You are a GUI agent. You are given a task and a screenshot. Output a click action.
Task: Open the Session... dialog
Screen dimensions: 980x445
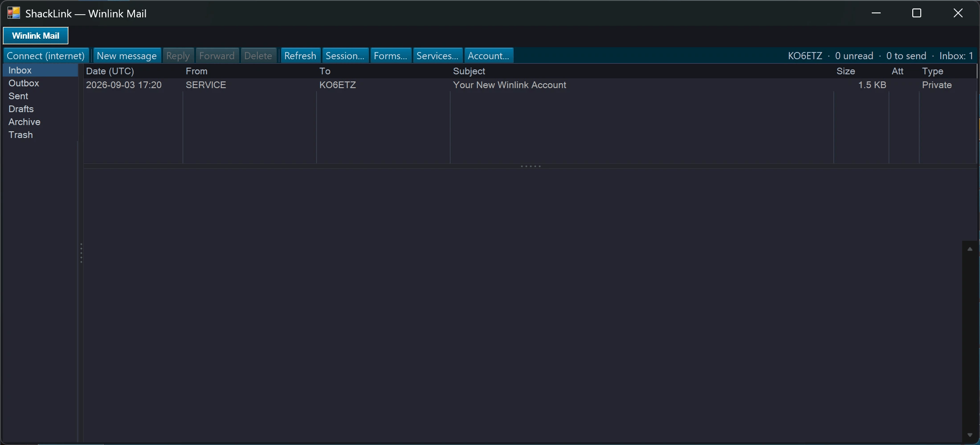(x=345, y=56)
